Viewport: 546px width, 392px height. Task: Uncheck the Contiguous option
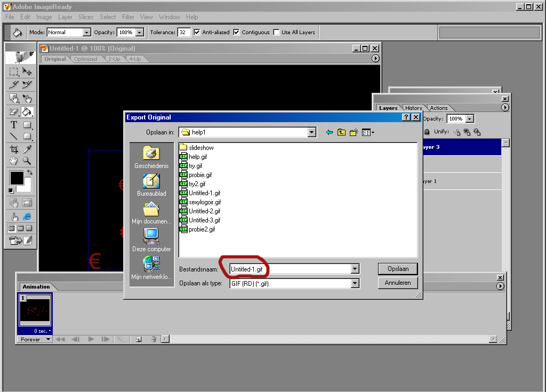point(236,33)
